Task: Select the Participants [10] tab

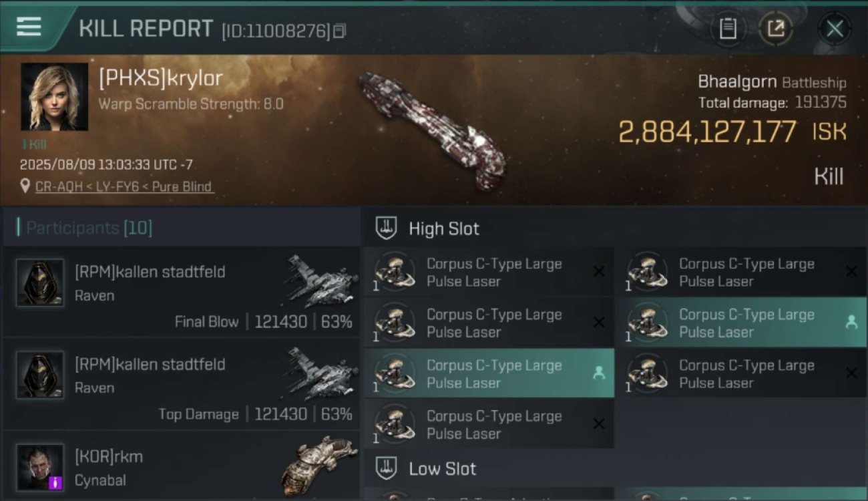Action: pyautogui.click(x=89, y=228)
